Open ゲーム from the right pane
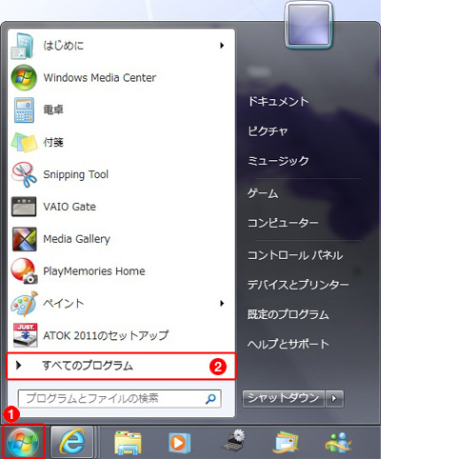The width and height of the screenshot is (476, 459). (263, 193)
